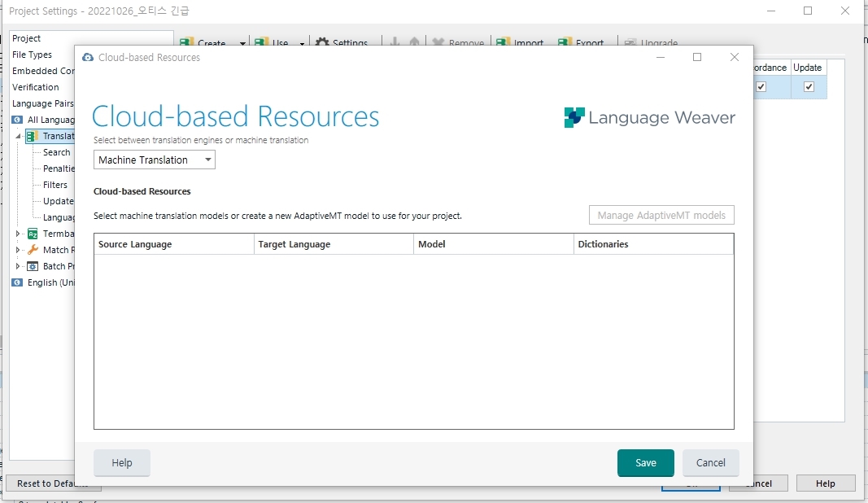
Task: Uncheck the Update checkbox
Action: tap(808, 87)
